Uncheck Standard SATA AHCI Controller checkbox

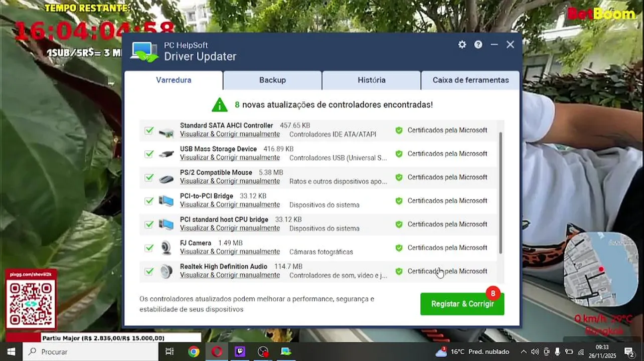(x=149, y=130)
